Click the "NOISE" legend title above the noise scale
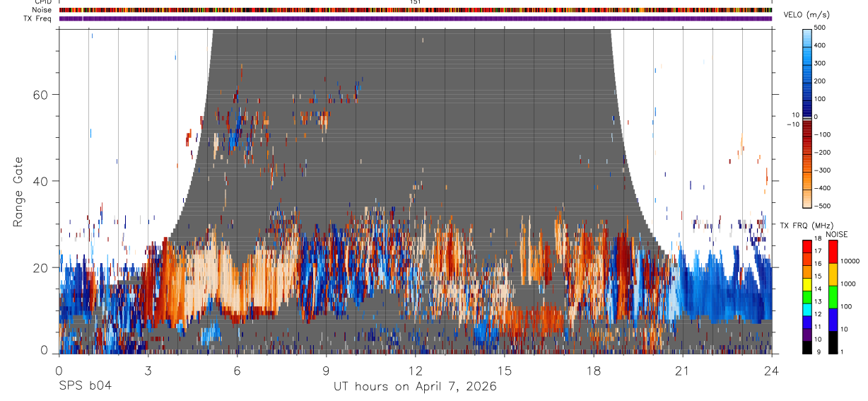Viewport: 868px width, 401px height. [836, 234]
